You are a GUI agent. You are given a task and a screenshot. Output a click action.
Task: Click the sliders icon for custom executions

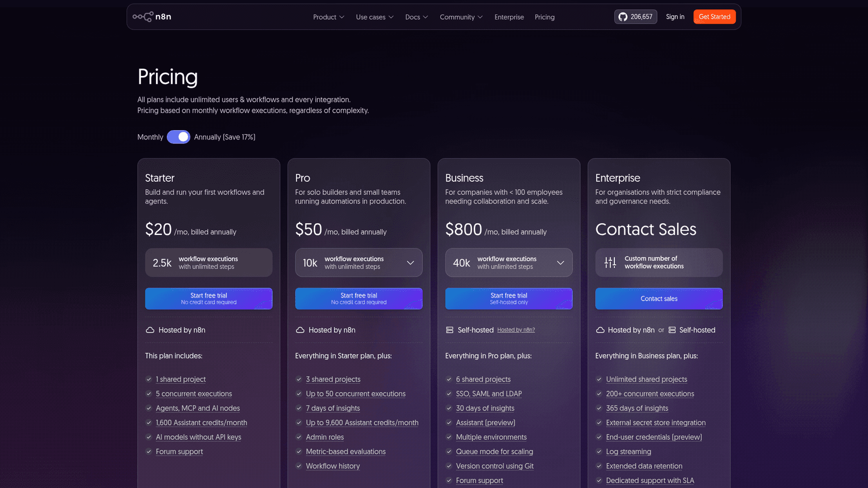[x=610, y=262]
